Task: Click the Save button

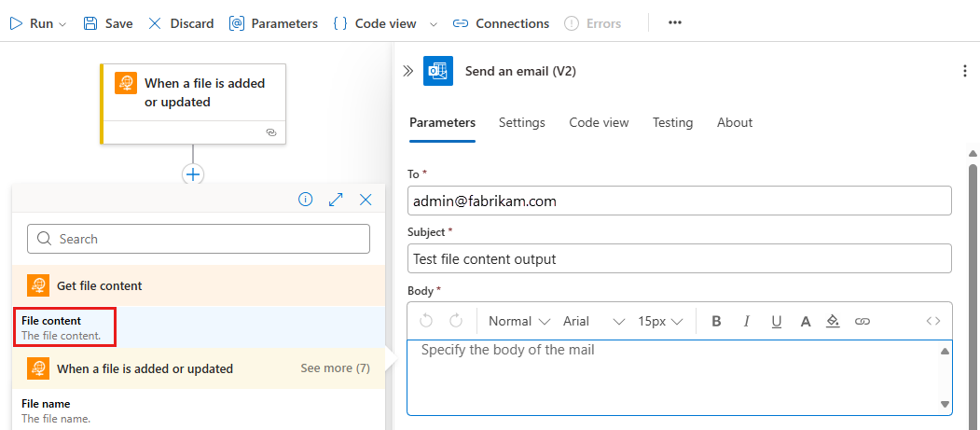Action: (108, 23)
